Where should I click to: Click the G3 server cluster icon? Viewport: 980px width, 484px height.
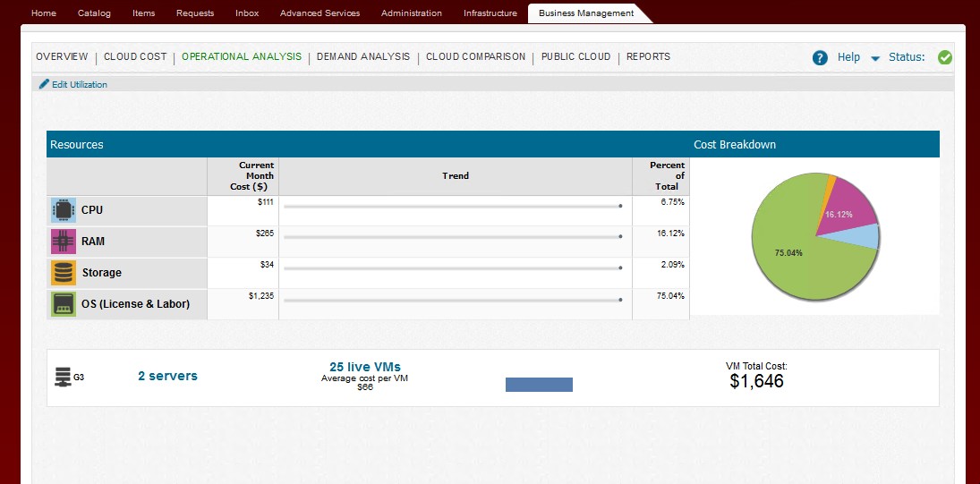tap(63, 377)
